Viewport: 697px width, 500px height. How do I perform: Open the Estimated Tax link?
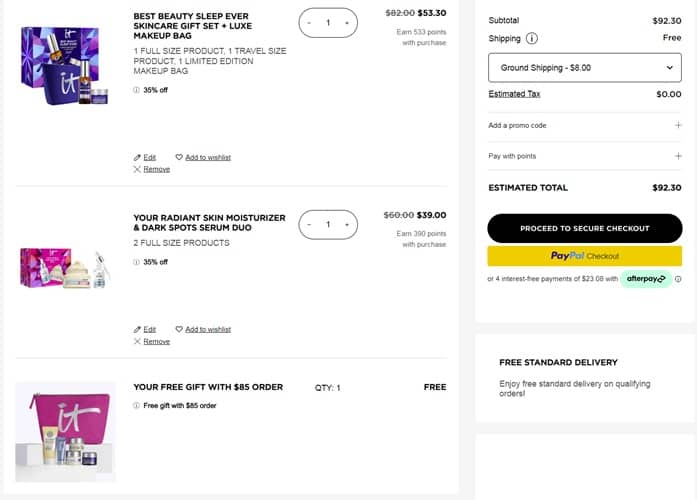[x=514, y=94]
